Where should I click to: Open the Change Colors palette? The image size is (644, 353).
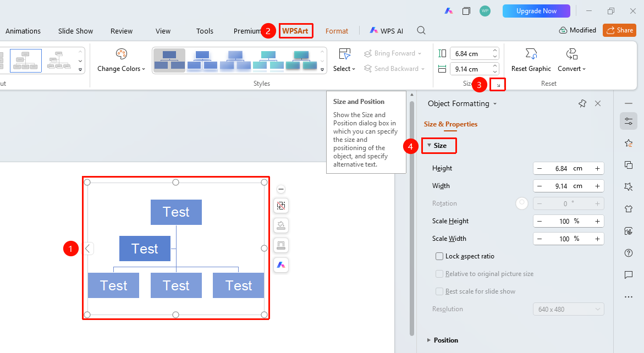121,60
